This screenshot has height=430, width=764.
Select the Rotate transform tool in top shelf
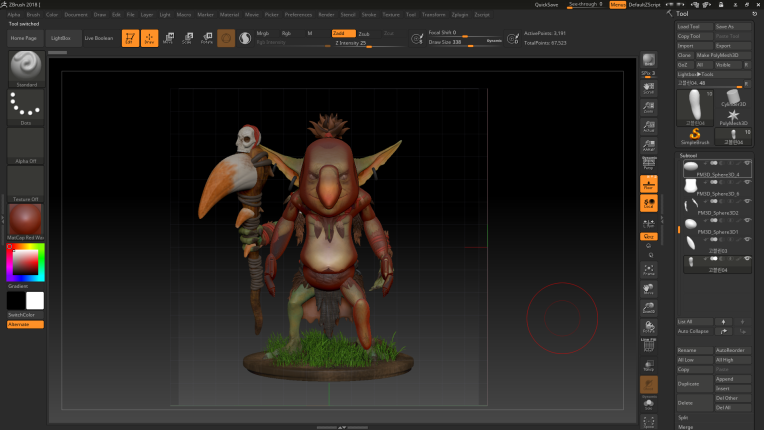[207, 38]
